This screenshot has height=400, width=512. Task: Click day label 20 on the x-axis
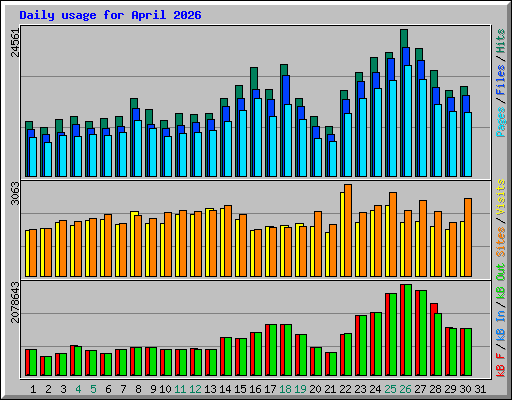pos(315,389)
